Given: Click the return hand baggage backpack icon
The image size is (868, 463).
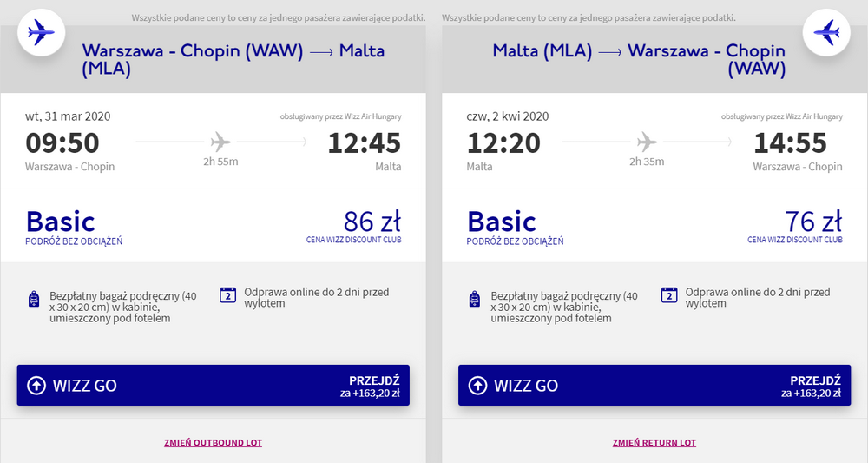Looking at the screenshot, I should coord(475,299).
